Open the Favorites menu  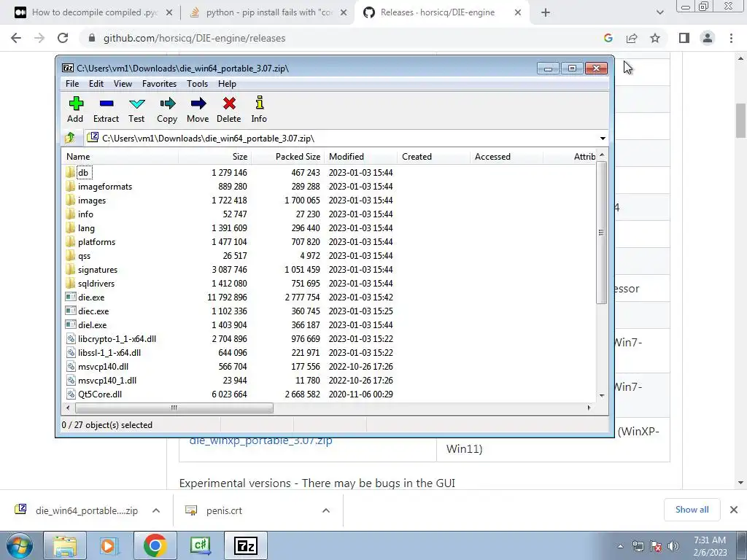pyautogui.click(x=159, y=84)
